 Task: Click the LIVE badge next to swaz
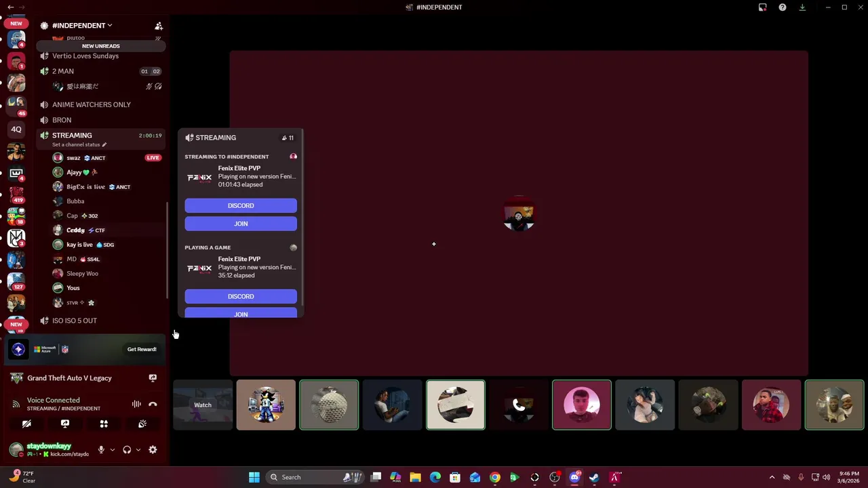click(153, 158)
